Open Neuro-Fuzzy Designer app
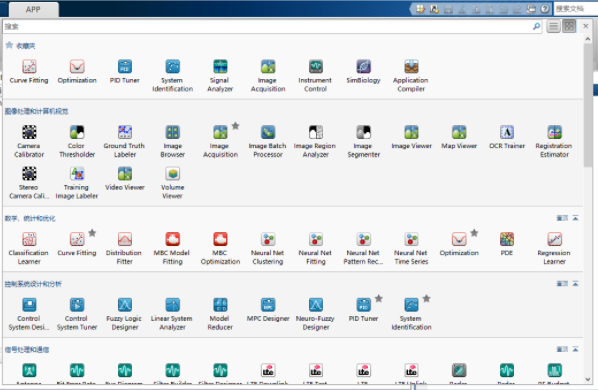Viewport: 598px width, 390px height. click(x=315, y=314)
